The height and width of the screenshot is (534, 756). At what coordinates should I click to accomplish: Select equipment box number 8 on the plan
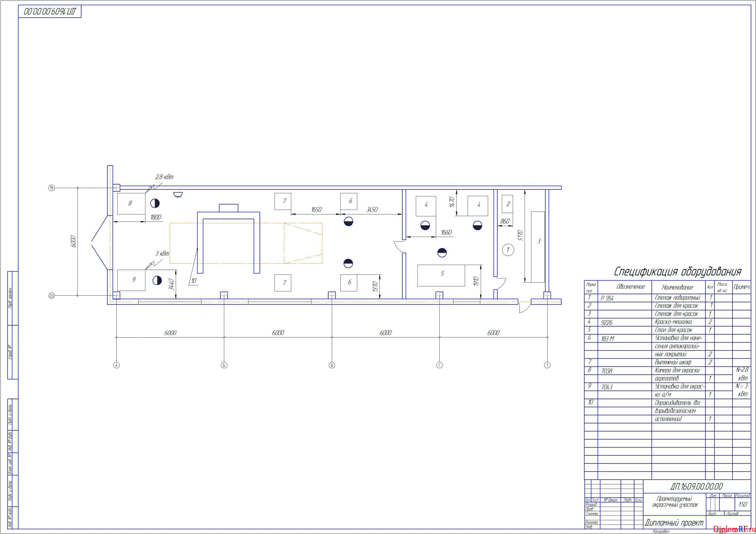131,204
